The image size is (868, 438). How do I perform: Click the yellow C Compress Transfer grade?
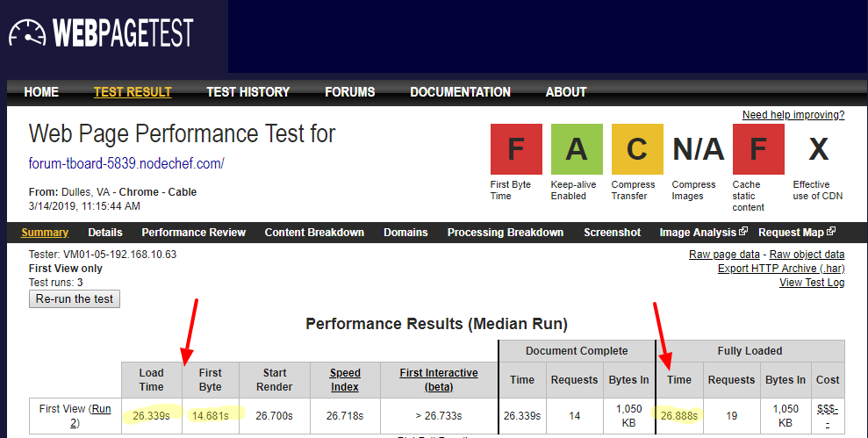click(637, 149)
